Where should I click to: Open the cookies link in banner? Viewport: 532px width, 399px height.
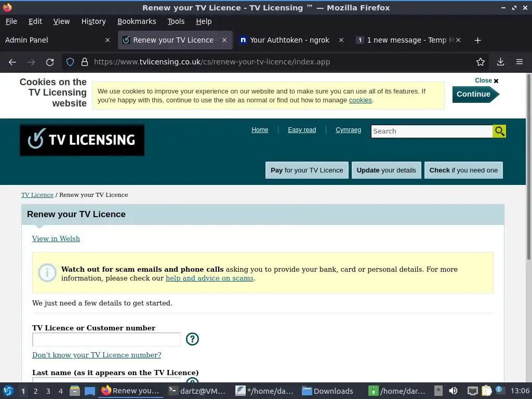coord(361,100)
